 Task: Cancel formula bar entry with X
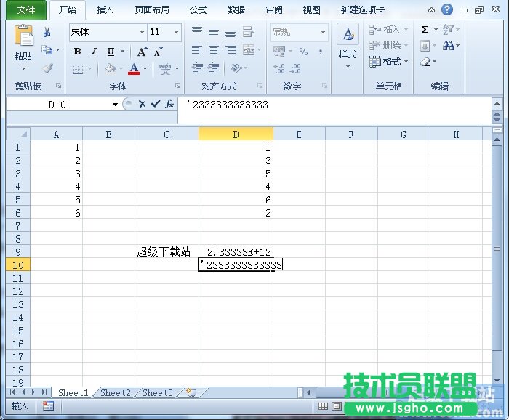pos(142,104)
